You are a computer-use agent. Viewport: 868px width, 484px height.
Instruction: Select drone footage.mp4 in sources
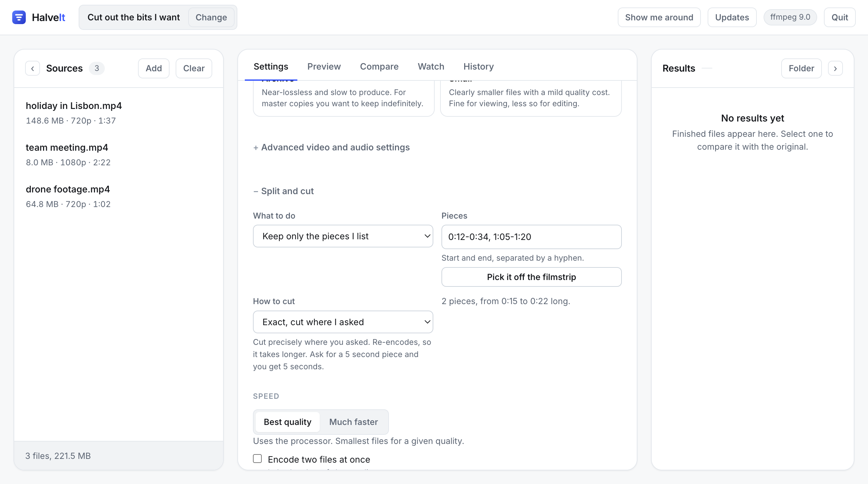pos(119,196)
